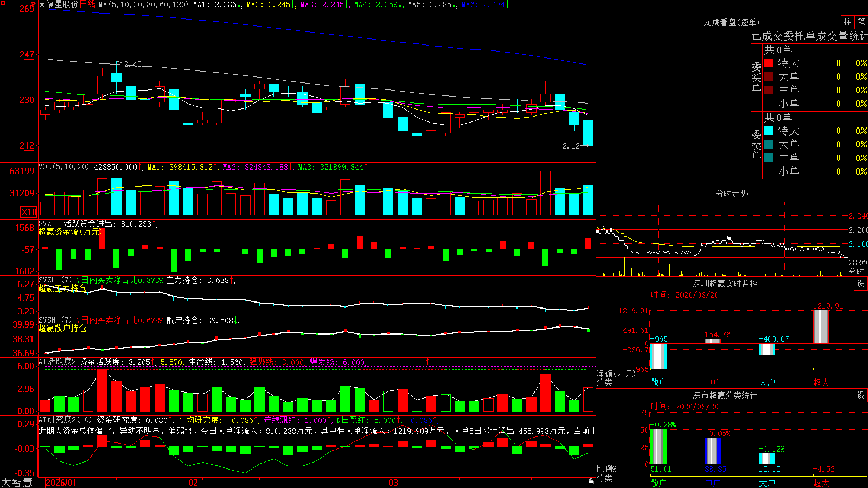The image size is (868, 488).
Task: Click the 爆发线: 6.000 label
Action: click(x=338, y=362)
